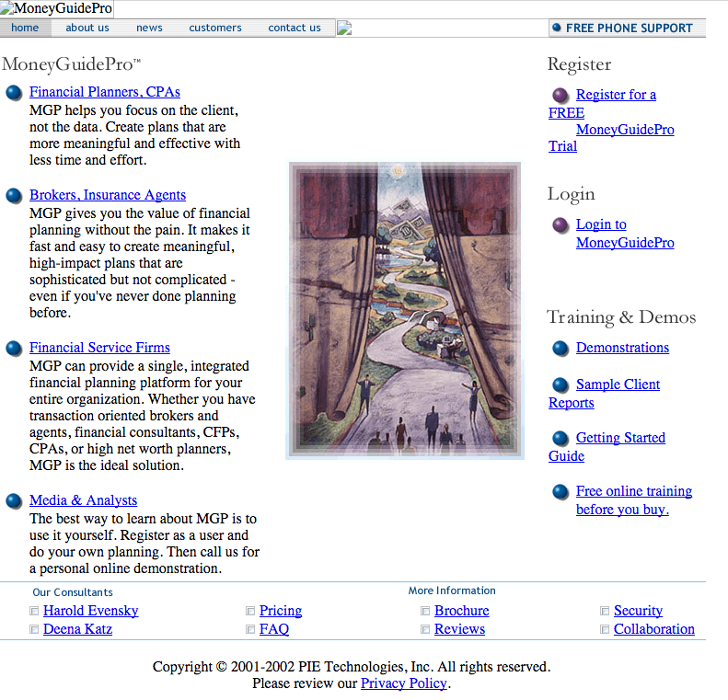Click the Login section heading

click(571, 194)
